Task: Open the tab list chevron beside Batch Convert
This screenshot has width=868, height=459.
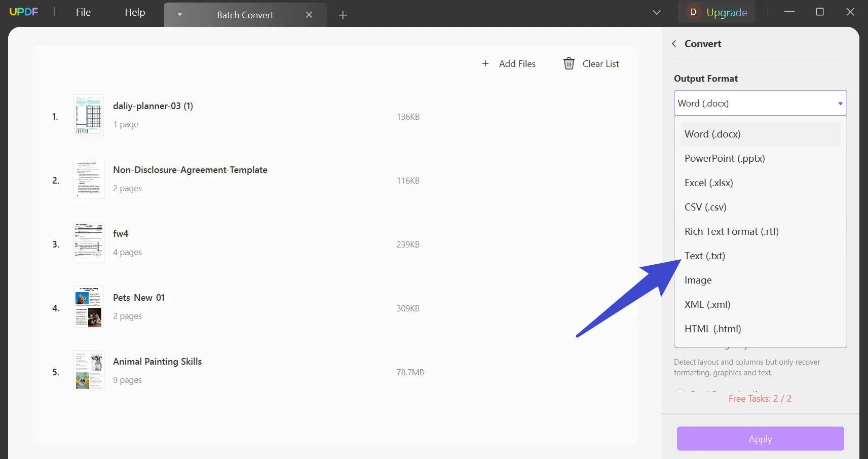Action: point(179,15)
